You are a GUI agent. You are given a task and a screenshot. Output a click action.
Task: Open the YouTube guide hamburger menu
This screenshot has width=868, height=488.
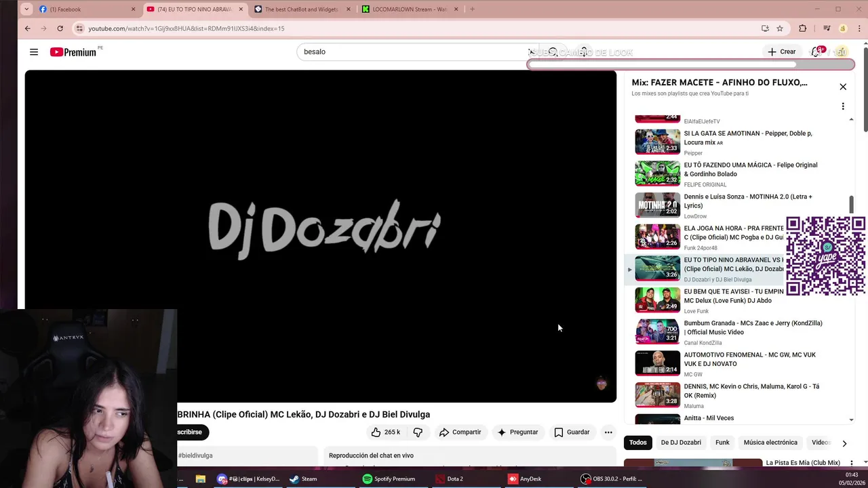(34, 52)
